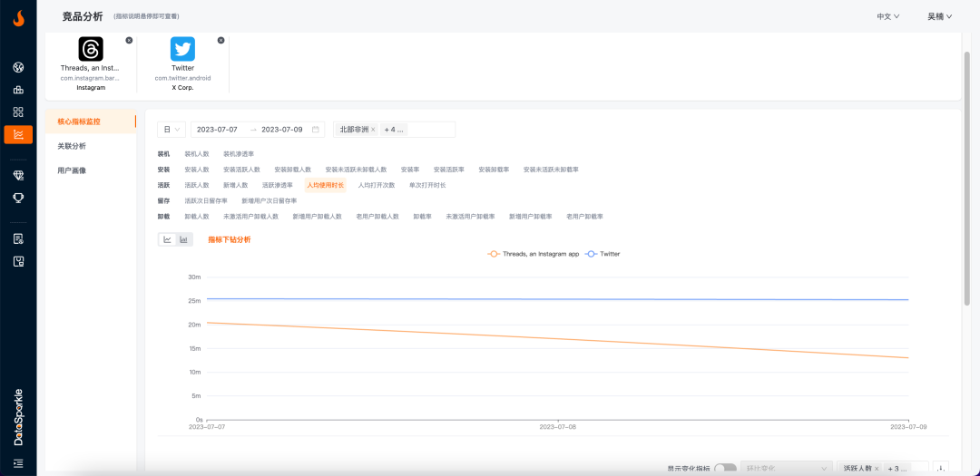Screen dimensions: 980x476
Task: Remove Threads app with its close icon
Action: pyautogui.click(x=129, y=41)
